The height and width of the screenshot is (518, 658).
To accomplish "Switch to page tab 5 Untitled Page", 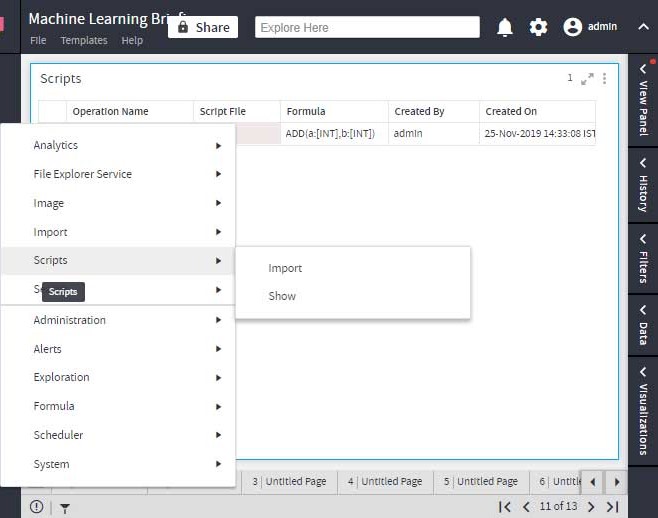I will [481, 481].
